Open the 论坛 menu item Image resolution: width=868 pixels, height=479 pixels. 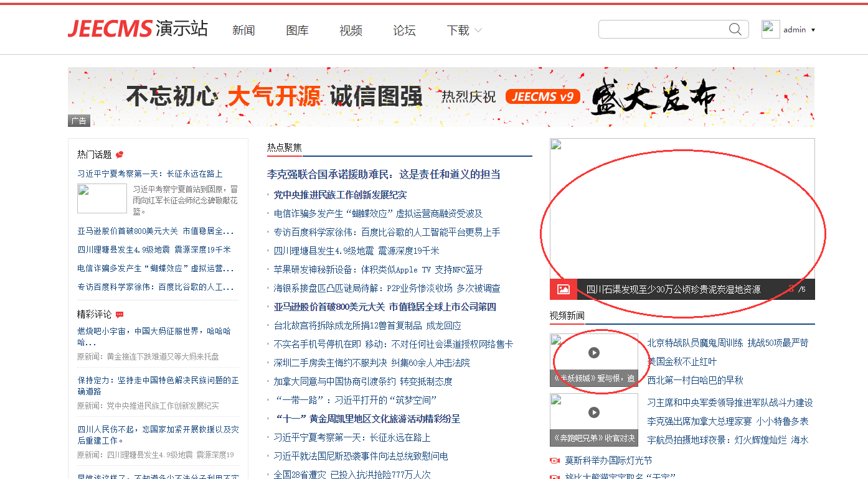pos(404,30)
